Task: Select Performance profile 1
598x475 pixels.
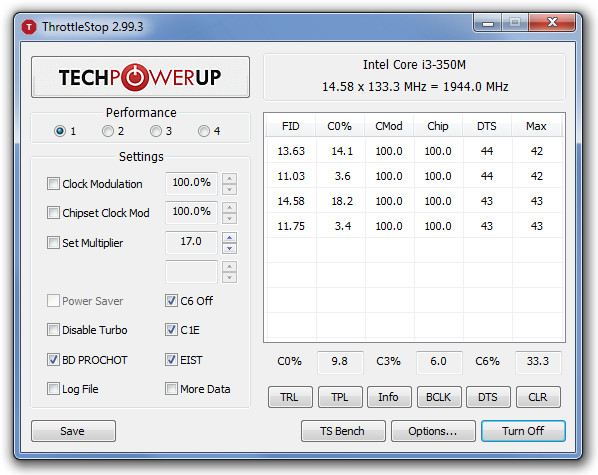Action: tap(59, 131)
